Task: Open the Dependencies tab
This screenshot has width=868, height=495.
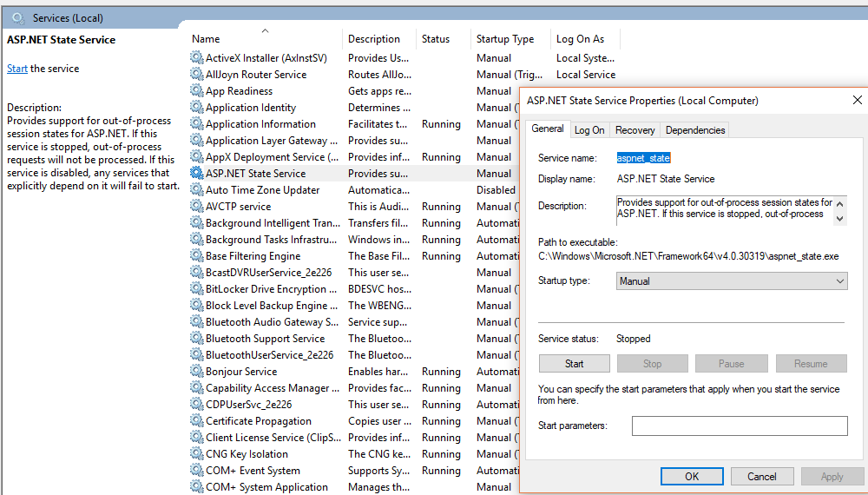Action: (695, 130)
